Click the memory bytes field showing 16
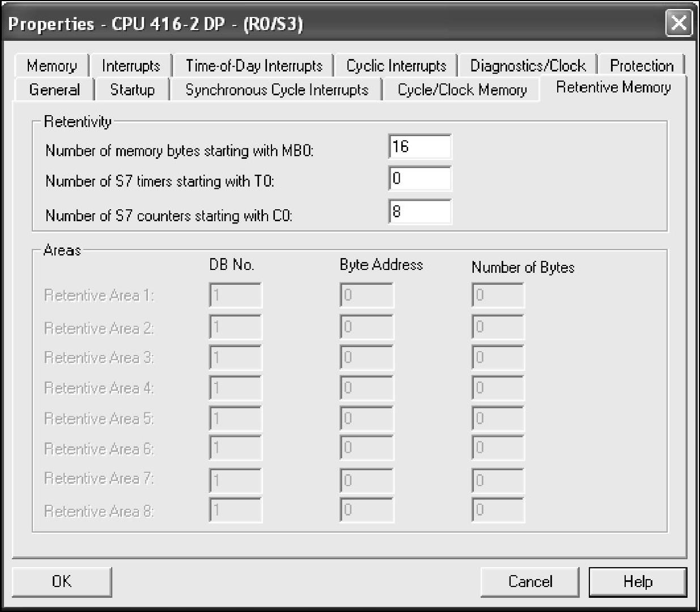Screen dimensions: 700x612 point(420,147)
